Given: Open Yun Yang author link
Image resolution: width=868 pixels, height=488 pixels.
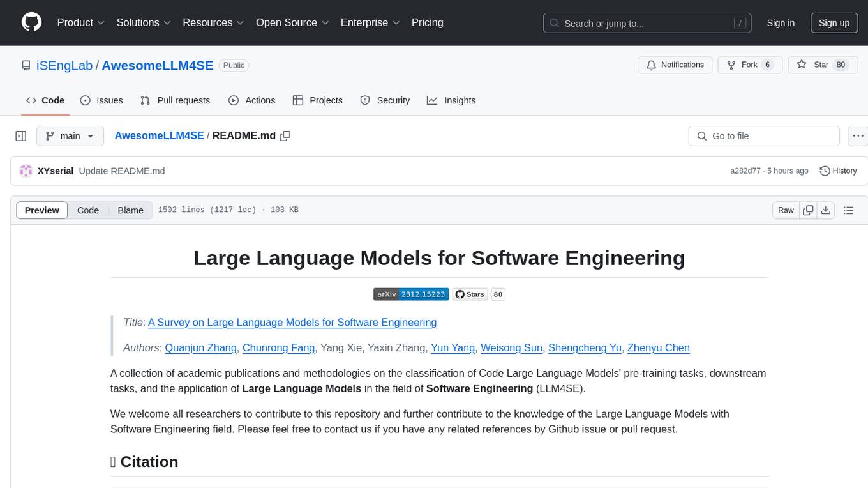Looking at the screenshot, I should [x=453, y=348].
